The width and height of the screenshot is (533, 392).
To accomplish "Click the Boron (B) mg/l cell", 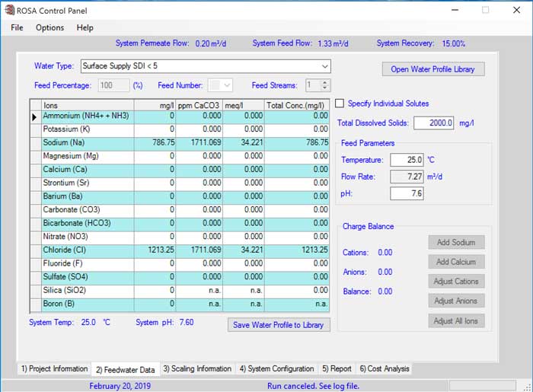I will pyautogui.click(x=155, y=304).
